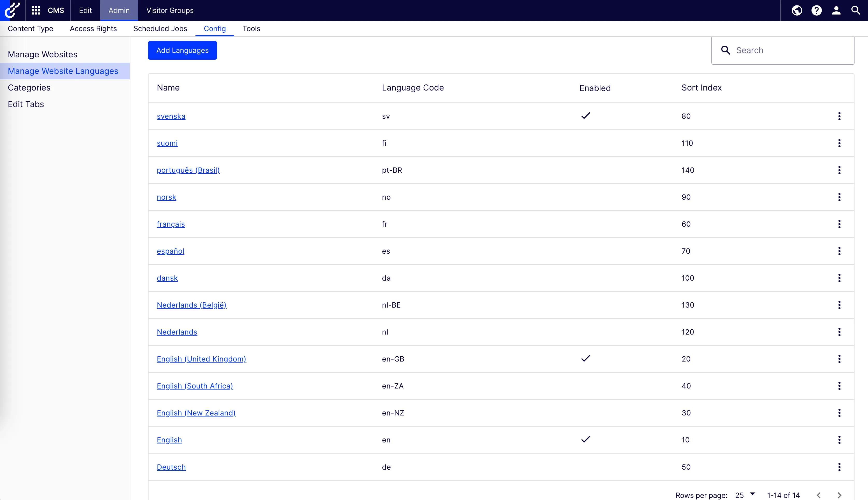Open the dansk language link
Screen dimensions: 868x500
(167, 278)
